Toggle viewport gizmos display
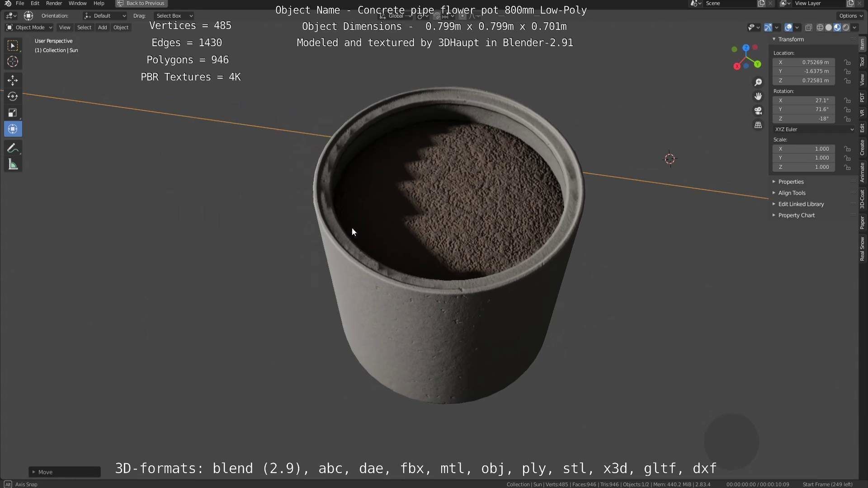The image size is (868, 488). click(x=768, y=28)
